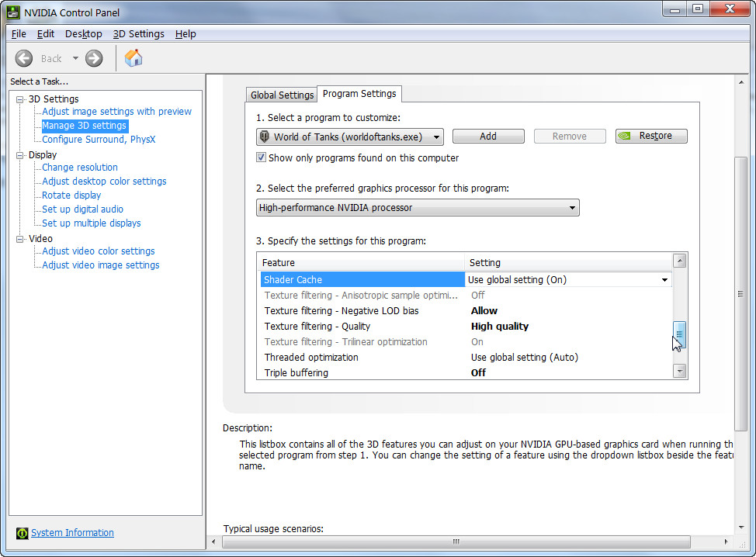Click the World of Tanks program icon
This screenshot has width=756, height=557.
click(x=264, y=137)
